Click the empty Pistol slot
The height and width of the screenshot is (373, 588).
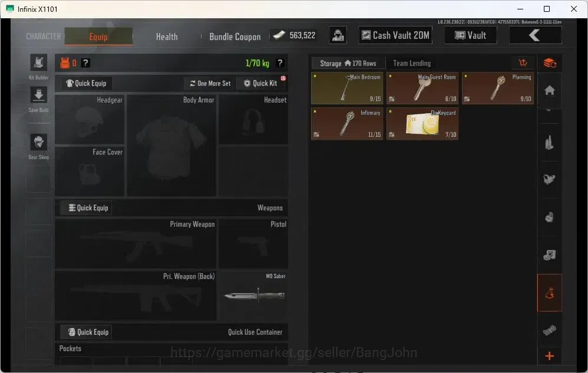pyautogui.click(x=253, y=244)
